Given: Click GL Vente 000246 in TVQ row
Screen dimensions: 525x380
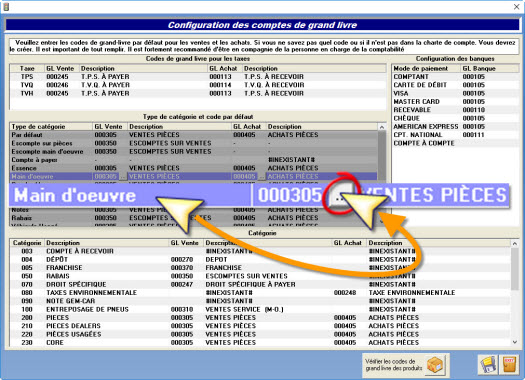Looking at the screenshot, I should pos(57,85).
